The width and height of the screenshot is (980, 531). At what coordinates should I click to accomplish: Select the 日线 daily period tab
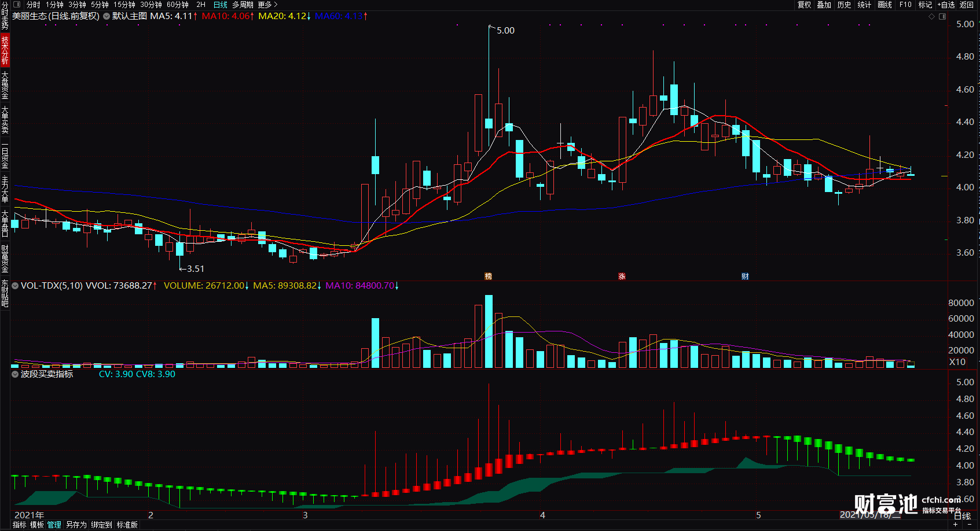pos(220,5)
